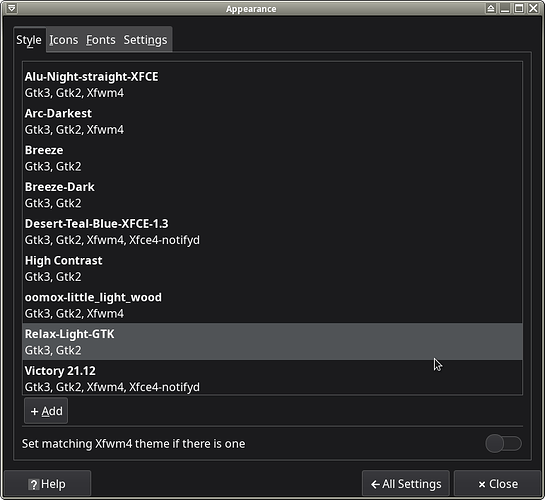Select the Arc-Darkest theme
Image resolution: width=545 pixels, height=500 pixels.
click(x=272, y=121)
